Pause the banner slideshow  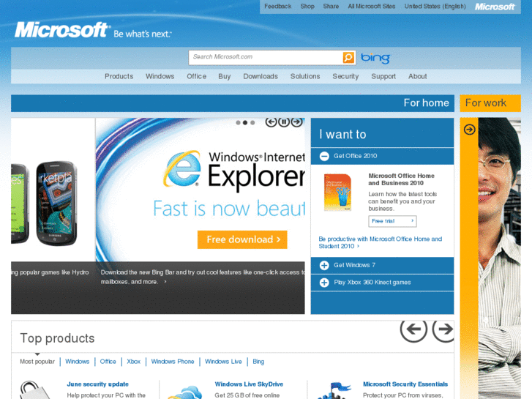pyautogui.click(x=284, y=122)
